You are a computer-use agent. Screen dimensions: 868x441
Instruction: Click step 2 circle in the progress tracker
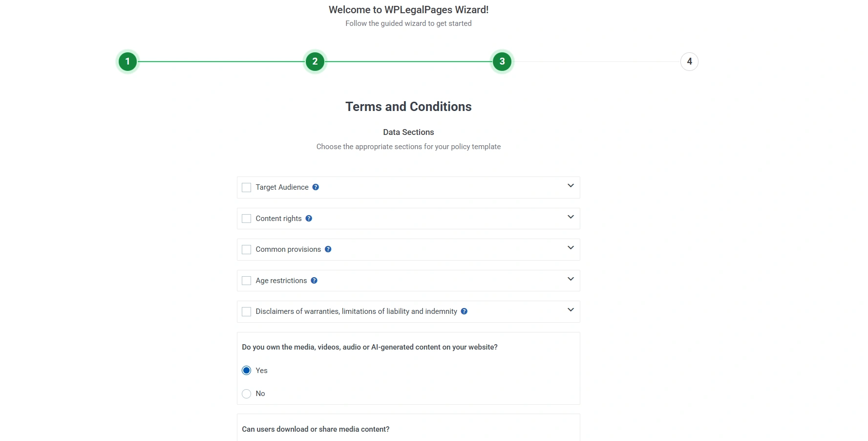tap(315, 62)
